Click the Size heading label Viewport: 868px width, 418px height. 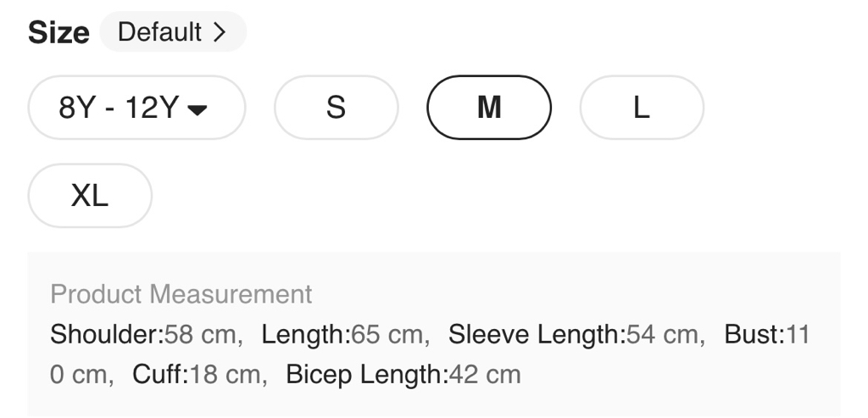(x=58, y=33)
